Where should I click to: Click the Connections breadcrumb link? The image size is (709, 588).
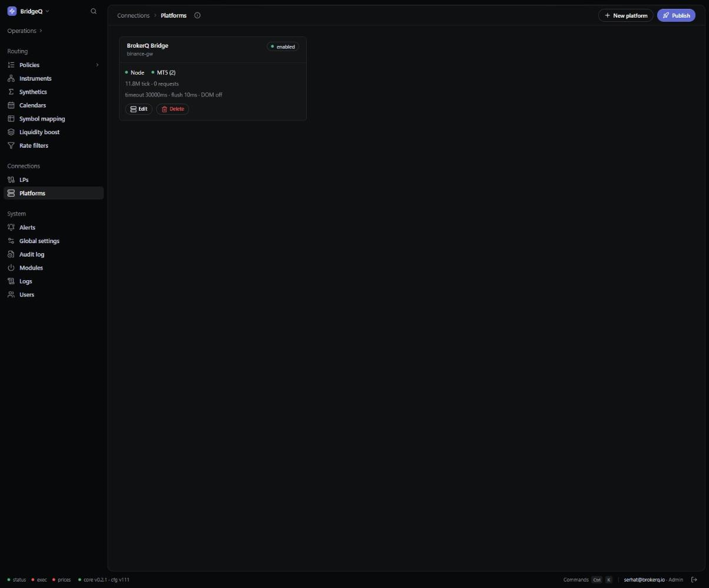pyautogui.click(x=133, y=15)
